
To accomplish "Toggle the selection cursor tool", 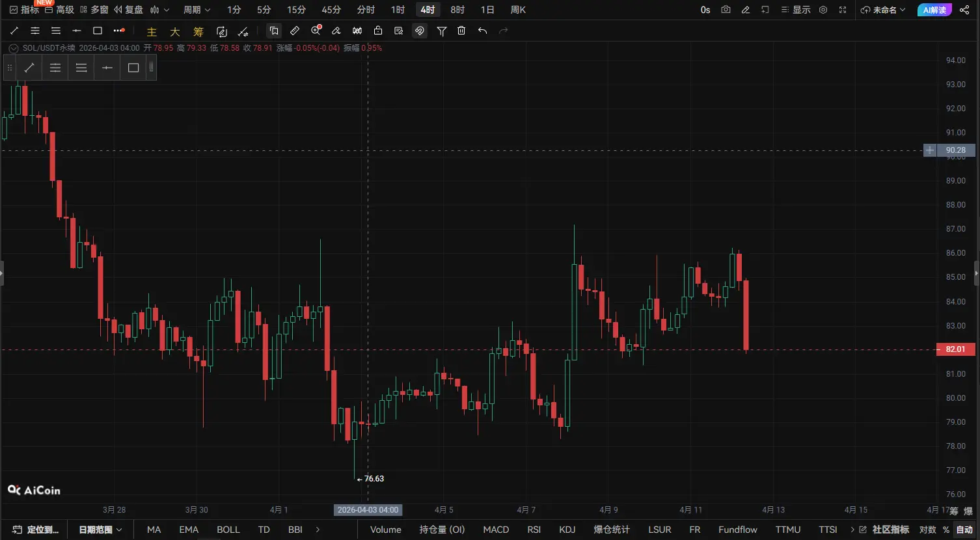I will pyautogui.click(x=274, y=31).
